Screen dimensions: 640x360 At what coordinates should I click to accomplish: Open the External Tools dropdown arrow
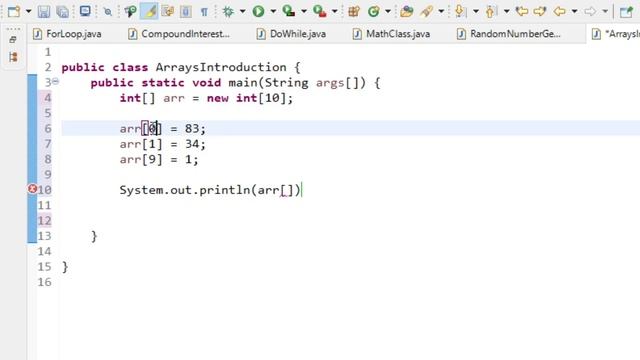click(334, 11)
